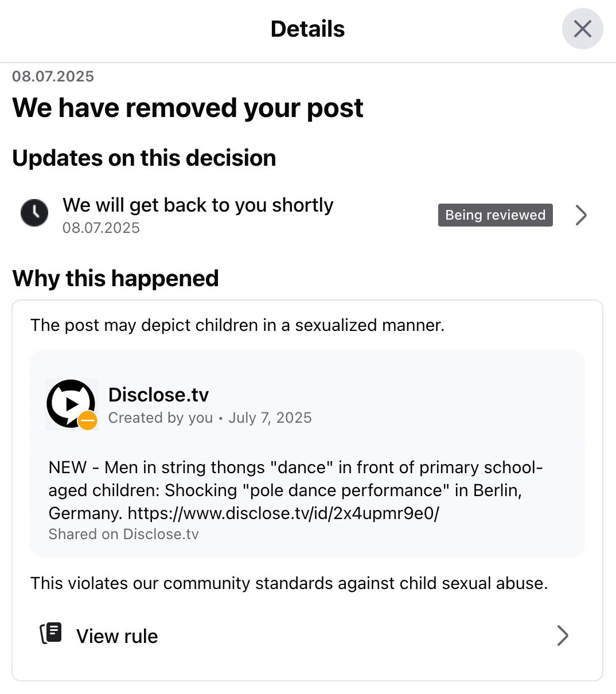This screenshot has height=694, width=616.
Task: Click the Disclose.tv logo avatar
Action: coord(69,402)
